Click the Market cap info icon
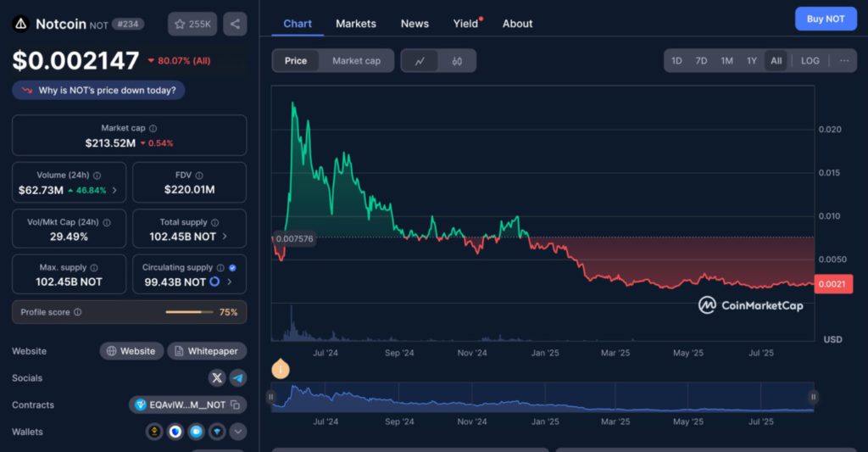 (x=153, y=128)
